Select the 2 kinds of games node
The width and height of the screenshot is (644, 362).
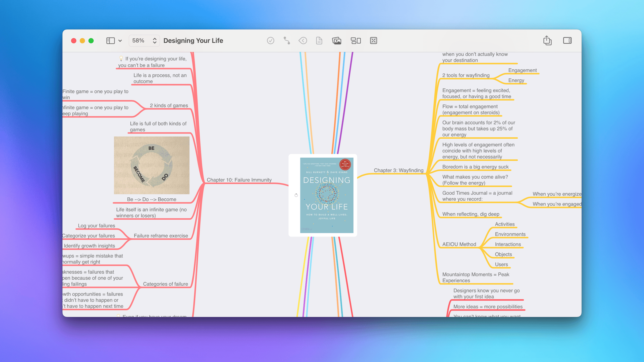point(169,105)
